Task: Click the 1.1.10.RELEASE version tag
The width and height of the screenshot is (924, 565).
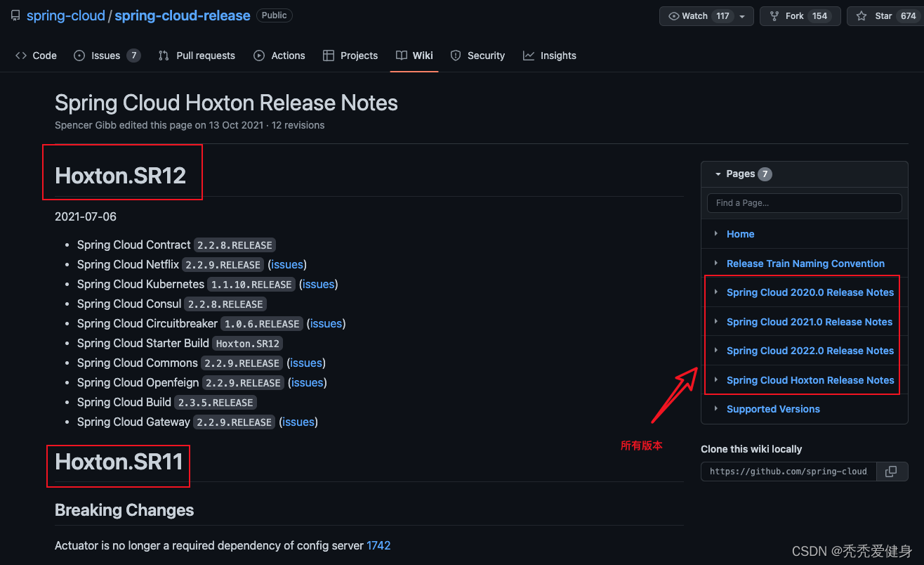Action: coord(251,285)
